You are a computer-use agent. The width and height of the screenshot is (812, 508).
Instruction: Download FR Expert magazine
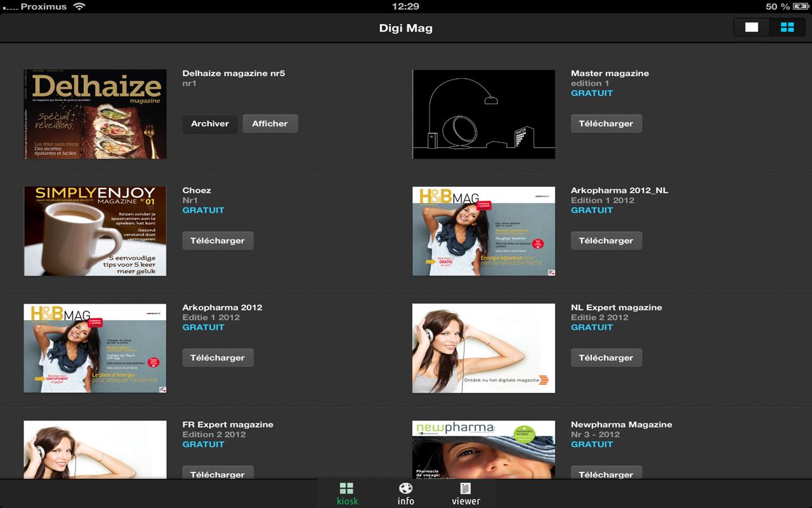click(x=218, y=473)
